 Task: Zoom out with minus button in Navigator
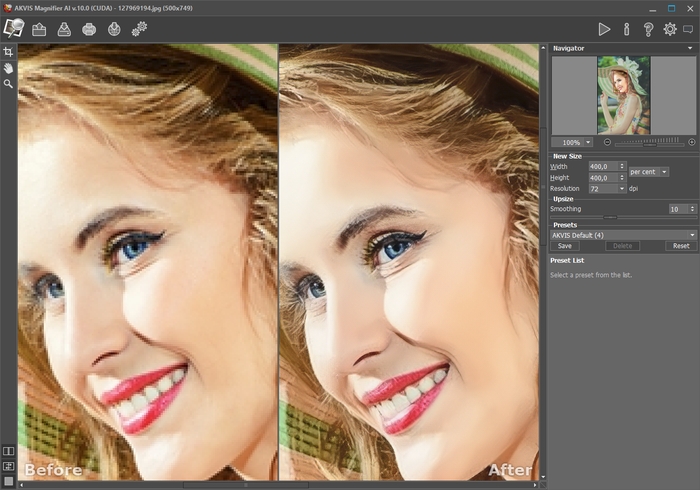pyautogui.click(x=607, y=142)
